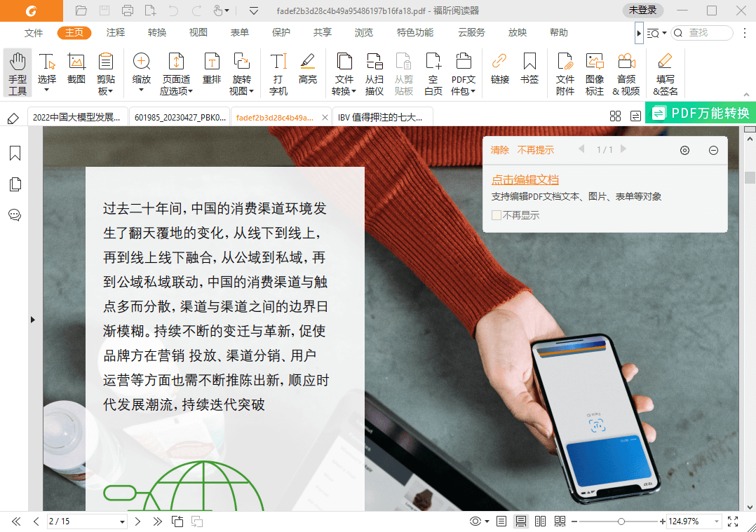Viewport: 756px width, 532px height.
Task: Expand the hand touch mode dropdown
Action: pos(227,11)
